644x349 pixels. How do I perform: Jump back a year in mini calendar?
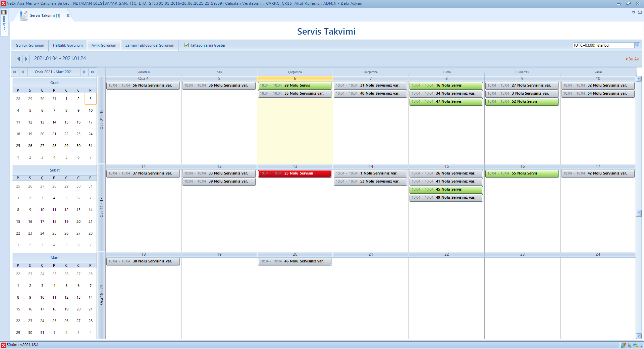[14, 72]
